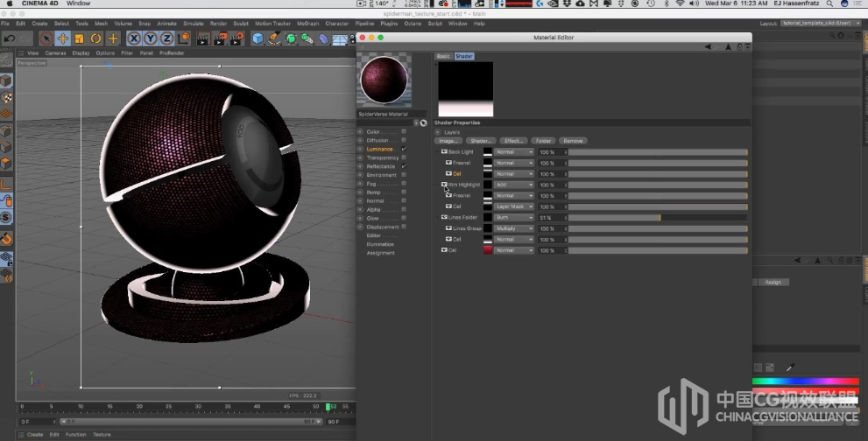This screenshot has height=441, width=868.
Task: Toggle Rim Highlight layer visibility eye
Action: 445,185
